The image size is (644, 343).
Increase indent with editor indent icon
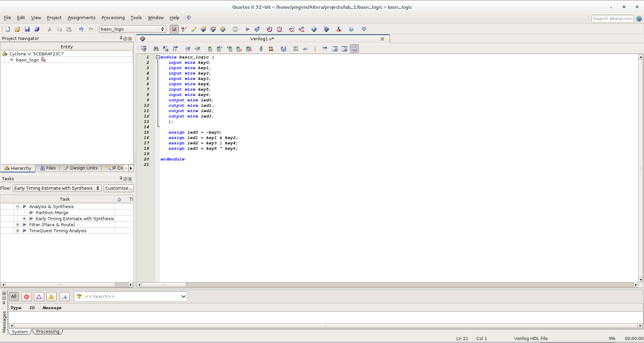coord(188,49)
